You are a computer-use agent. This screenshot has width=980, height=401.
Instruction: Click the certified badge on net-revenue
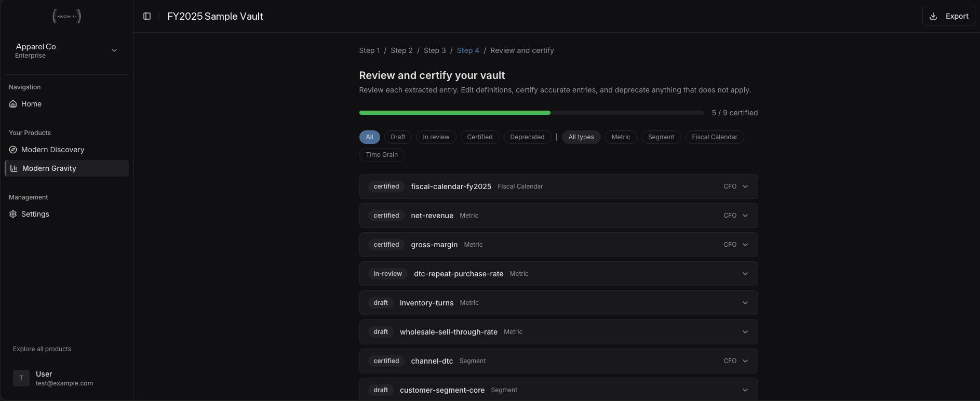386,216
